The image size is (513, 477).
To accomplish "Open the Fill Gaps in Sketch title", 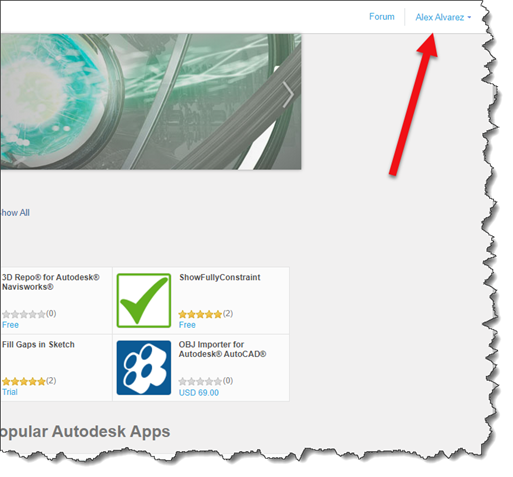I will pyautogui.click(x=38, y=344).
